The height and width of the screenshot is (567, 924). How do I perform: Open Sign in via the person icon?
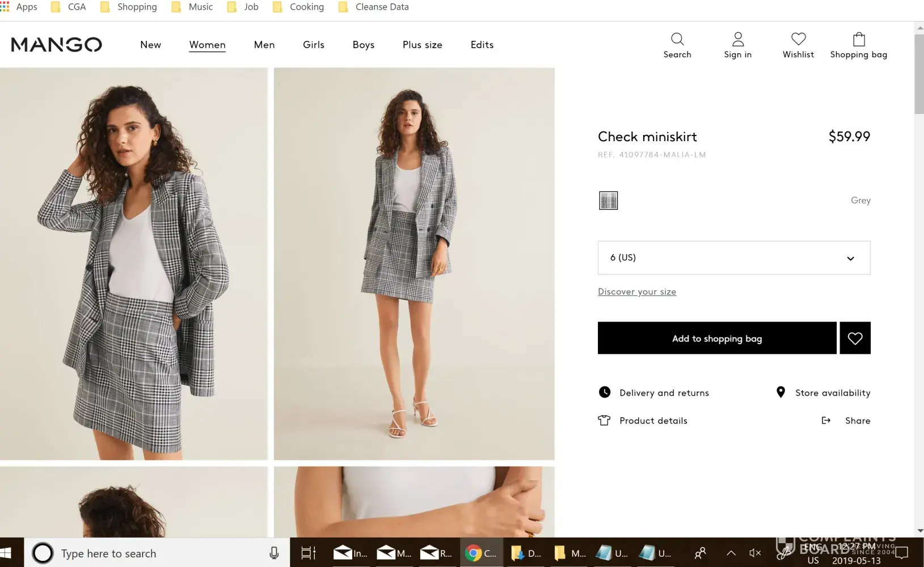coord(738,39)
